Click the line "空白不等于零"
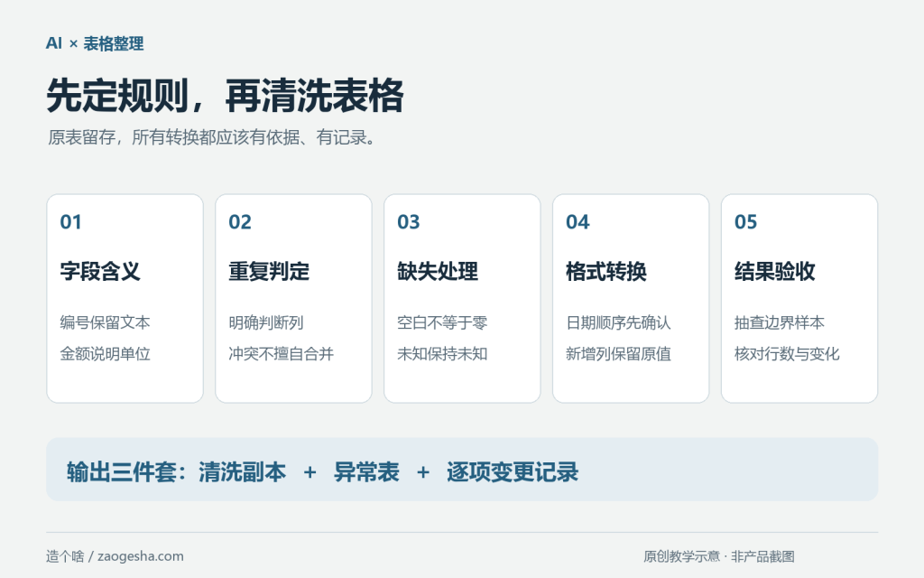The height and width of the screenshot is (578, 924). click(442, 322)
